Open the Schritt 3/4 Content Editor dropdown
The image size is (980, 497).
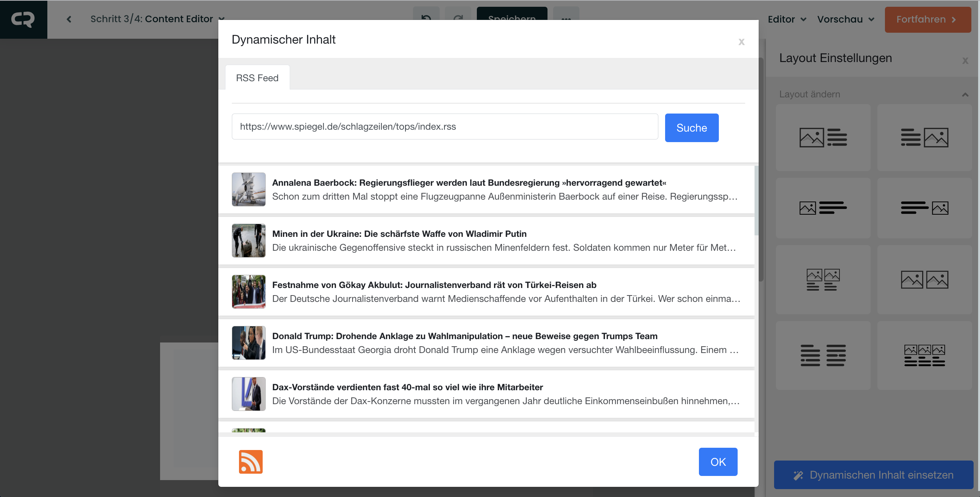point(157,19)
